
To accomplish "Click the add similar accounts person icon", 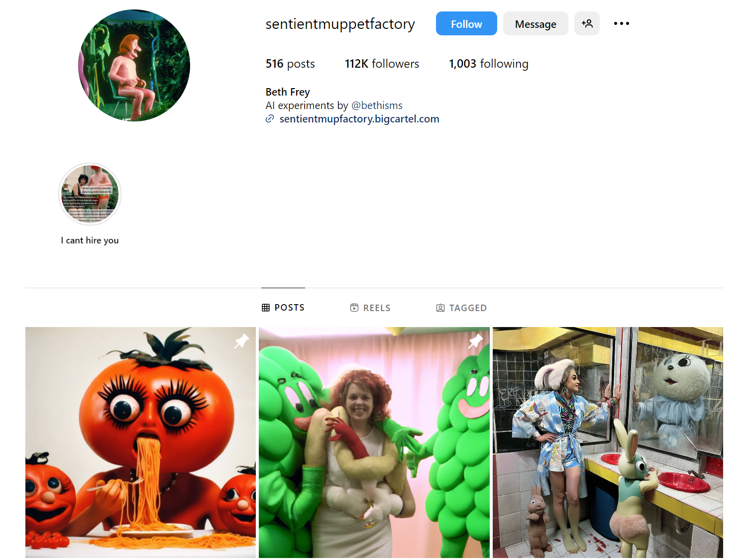I will point(587,23).
